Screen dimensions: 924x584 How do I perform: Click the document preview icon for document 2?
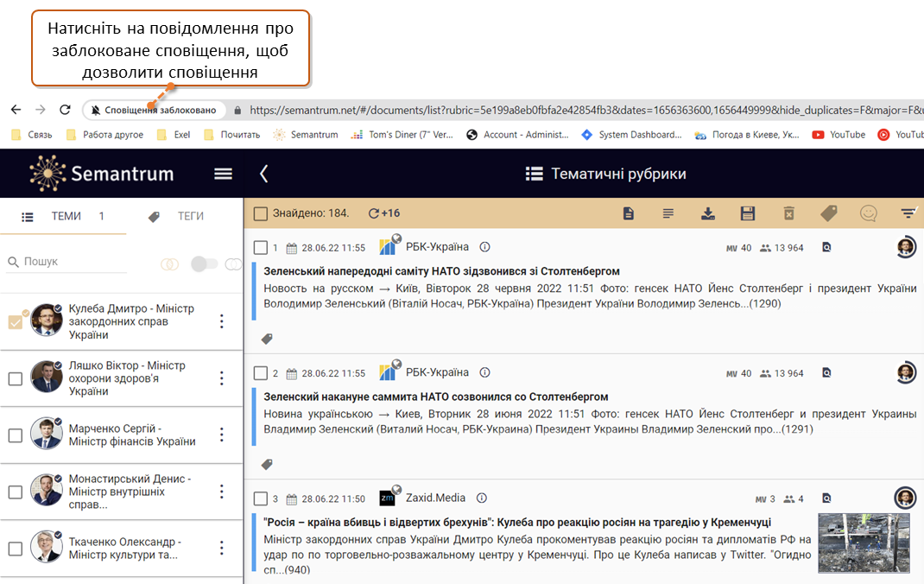[x=826, y=373]
